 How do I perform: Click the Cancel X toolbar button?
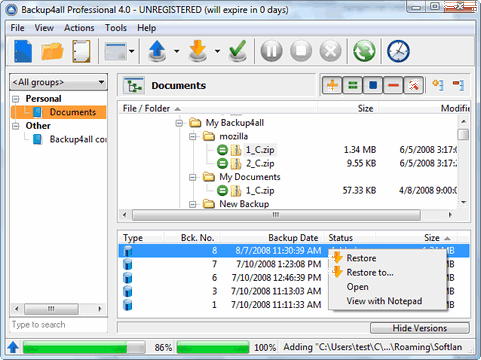(330, 51)
